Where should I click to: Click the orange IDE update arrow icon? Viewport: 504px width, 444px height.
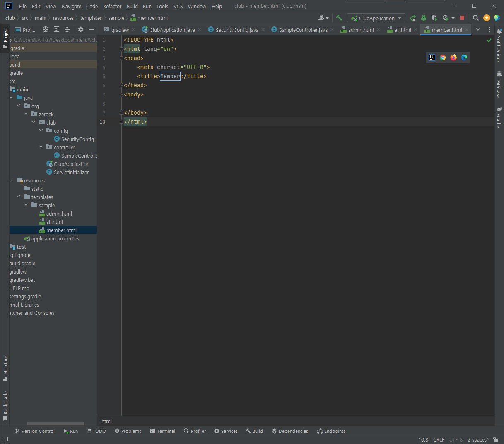coord(487,18)
